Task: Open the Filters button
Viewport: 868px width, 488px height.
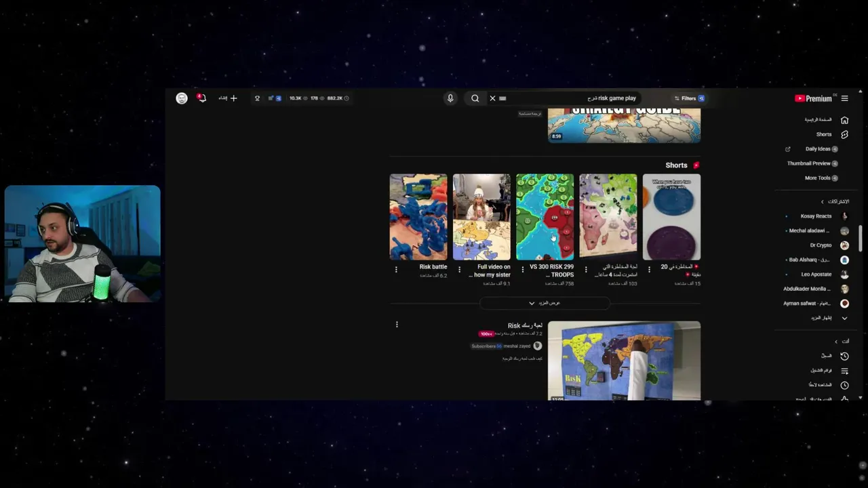Action: (x=689, y=98)
